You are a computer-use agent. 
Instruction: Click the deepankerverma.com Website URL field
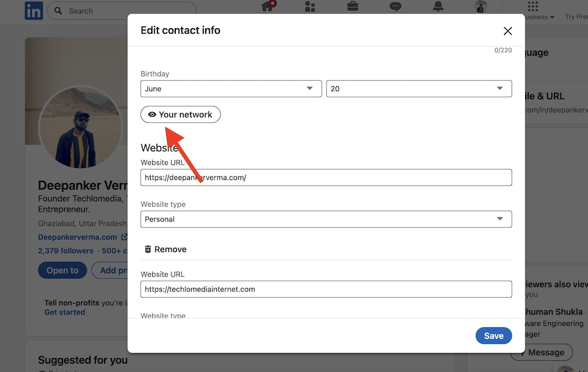click(326, 177)
